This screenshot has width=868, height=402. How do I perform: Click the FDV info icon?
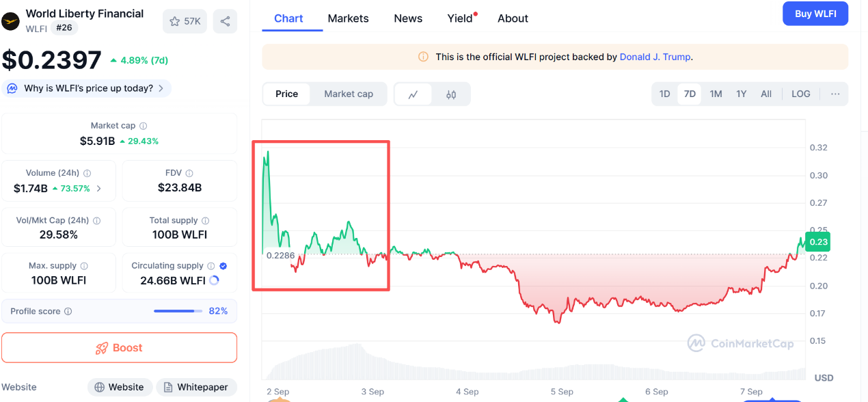189,173
